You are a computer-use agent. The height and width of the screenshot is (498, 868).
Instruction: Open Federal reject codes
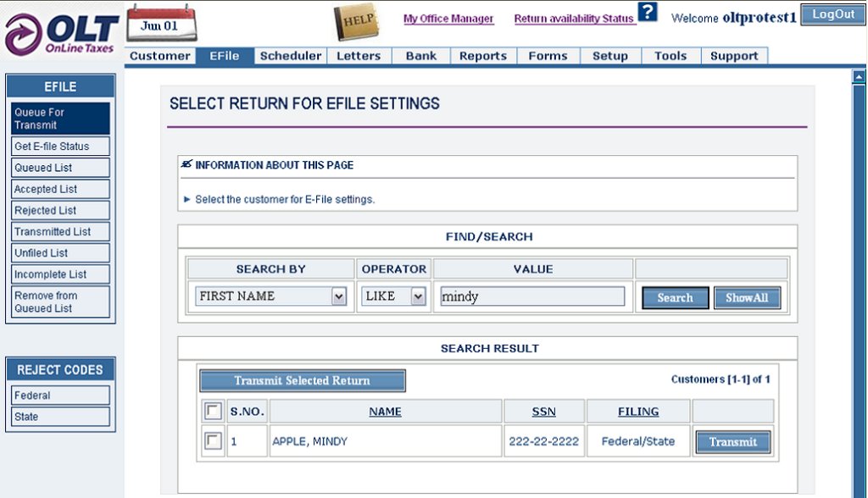coord(60,395)
